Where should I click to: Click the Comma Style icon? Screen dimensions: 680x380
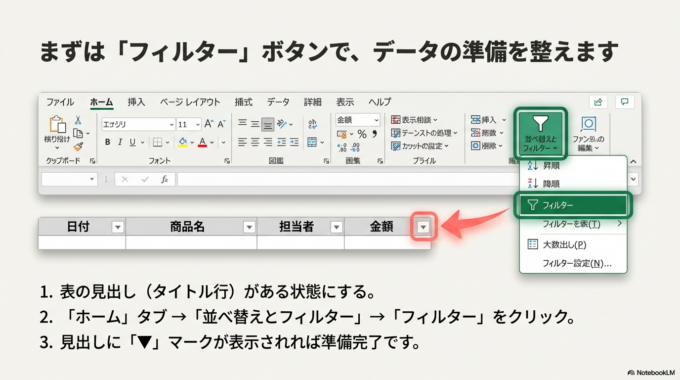click(375, 134)
